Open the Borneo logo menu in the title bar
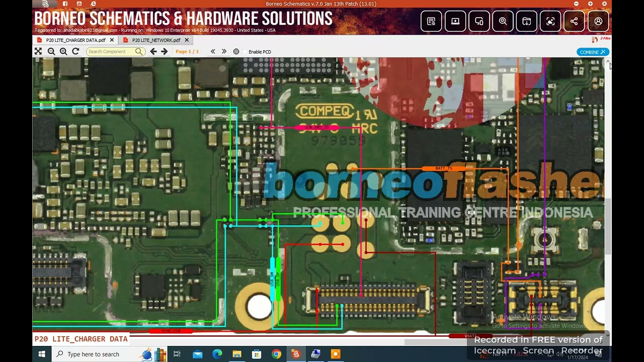The height and width of the screenshot is (362, 644). [x=45, y=4]
